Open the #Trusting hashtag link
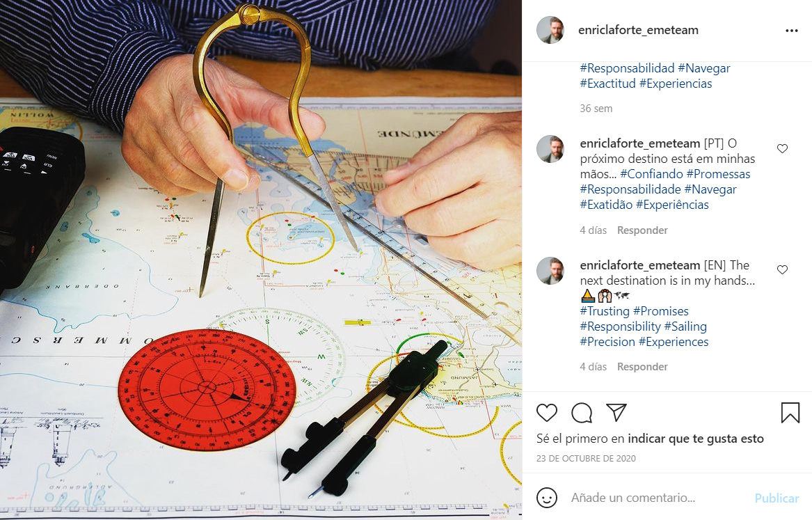The width and height of the screenshot is (812, 520). [x=605, y=310]
